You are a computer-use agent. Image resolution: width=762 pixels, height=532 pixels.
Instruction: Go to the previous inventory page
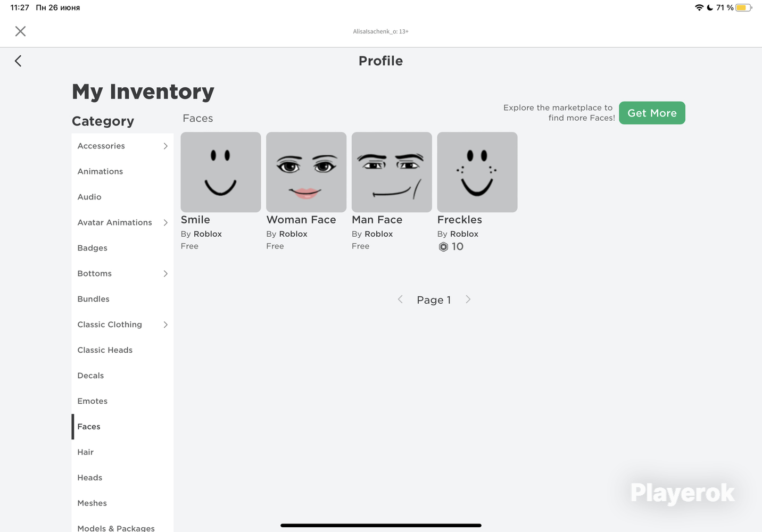[400, 300]
